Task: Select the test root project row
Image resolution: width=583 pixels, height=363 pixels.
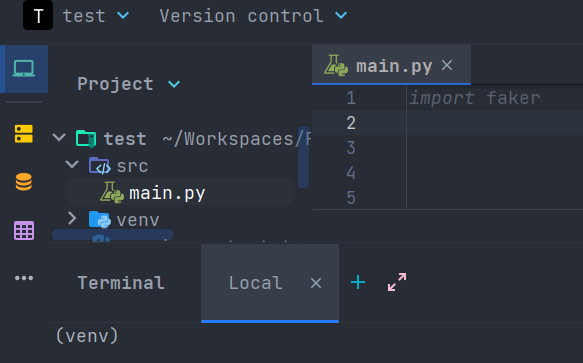Action: click(x=180, y=139)
